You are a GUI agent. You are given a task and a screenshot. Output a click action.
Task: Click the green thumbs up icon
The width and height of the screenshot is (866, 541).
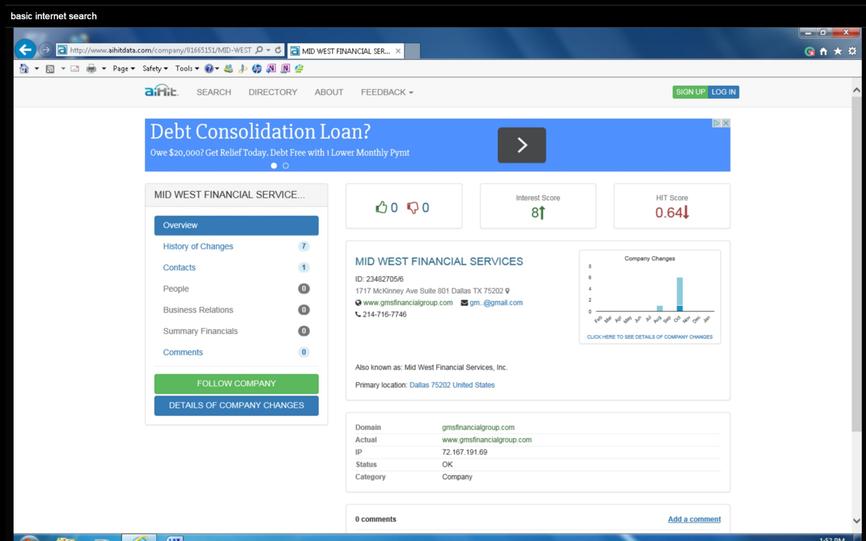381,208
